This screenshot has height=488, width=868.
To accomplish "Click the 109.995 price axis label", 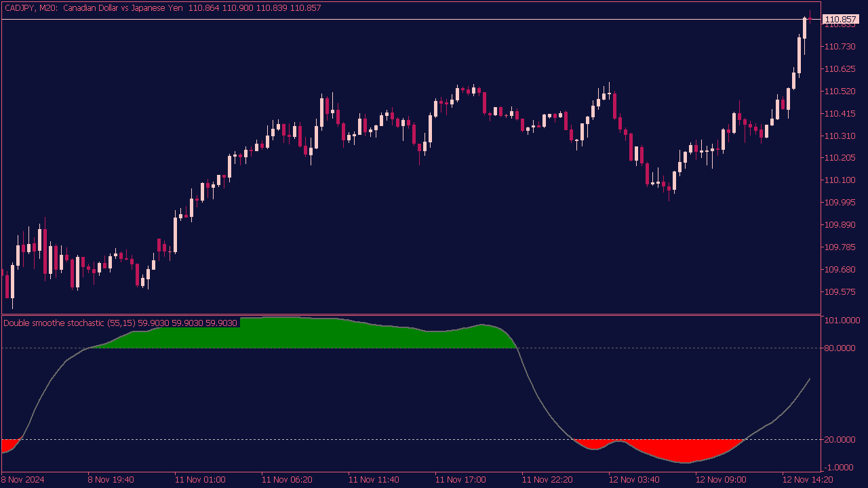I will tap(840, 202).
